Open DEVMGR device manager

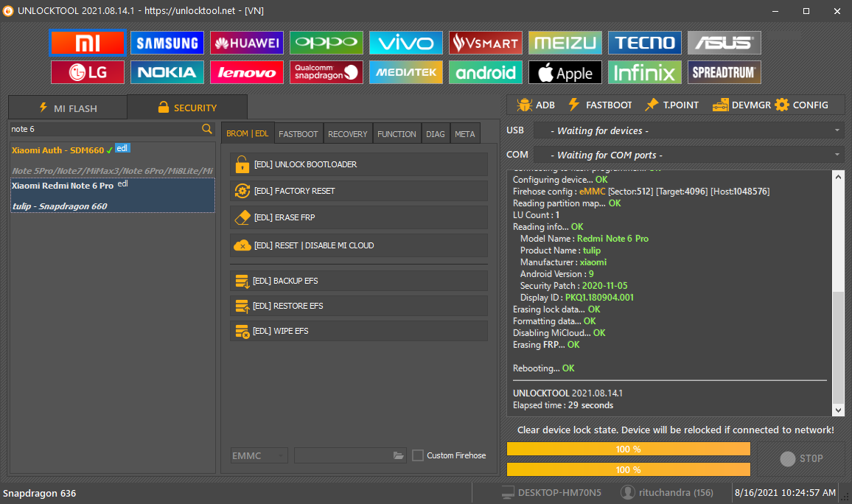[x=741, y=105]
